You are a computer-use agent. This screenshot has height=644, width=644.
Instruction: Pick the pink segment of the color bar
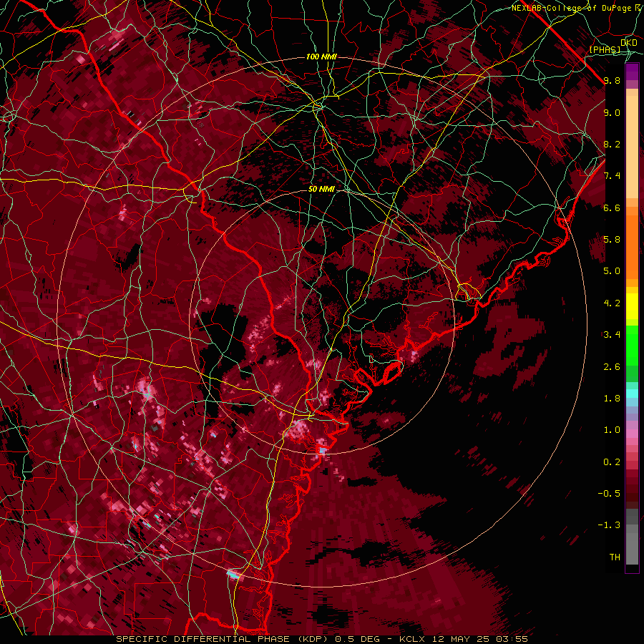632,434
